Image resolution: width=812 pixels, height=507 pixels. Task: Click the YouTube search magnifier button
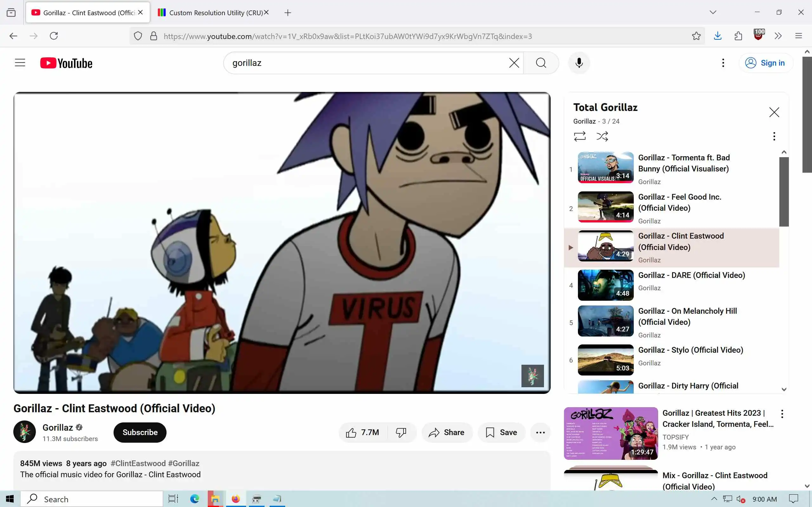pyautogui.click(x=541, y=63)
